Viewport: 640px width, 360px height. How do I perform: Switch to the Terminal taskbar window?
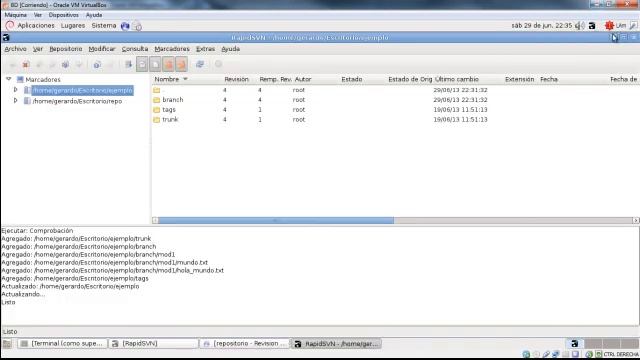point(62,344)
